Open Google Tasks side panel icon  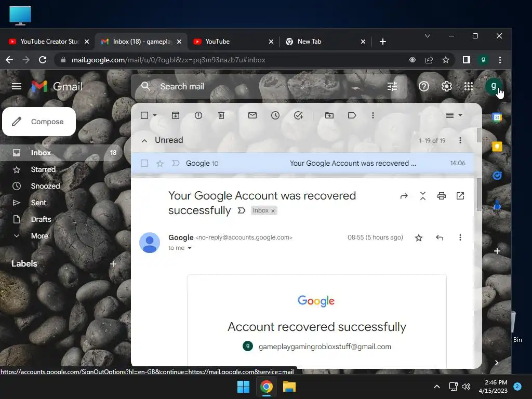[497, 176]
